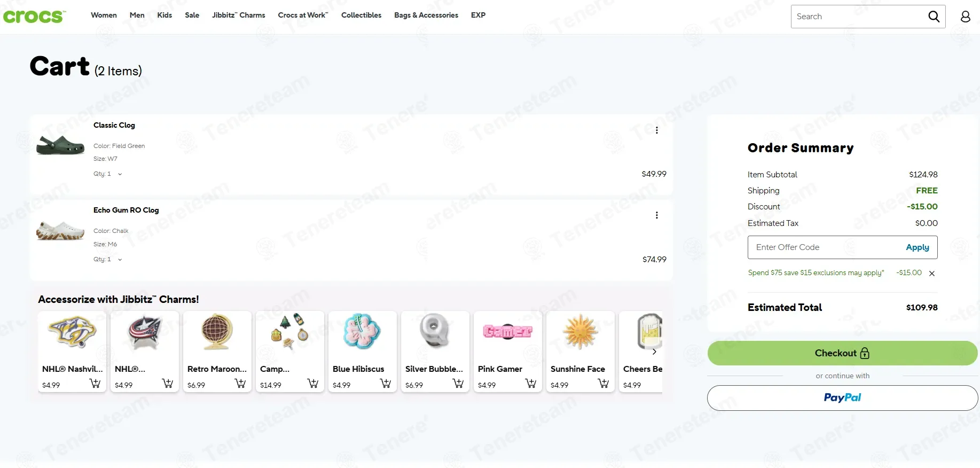This screenshot has width=980, height=468.
Task: Open Silver Bubble letter charm image
Action: (435, 331)
